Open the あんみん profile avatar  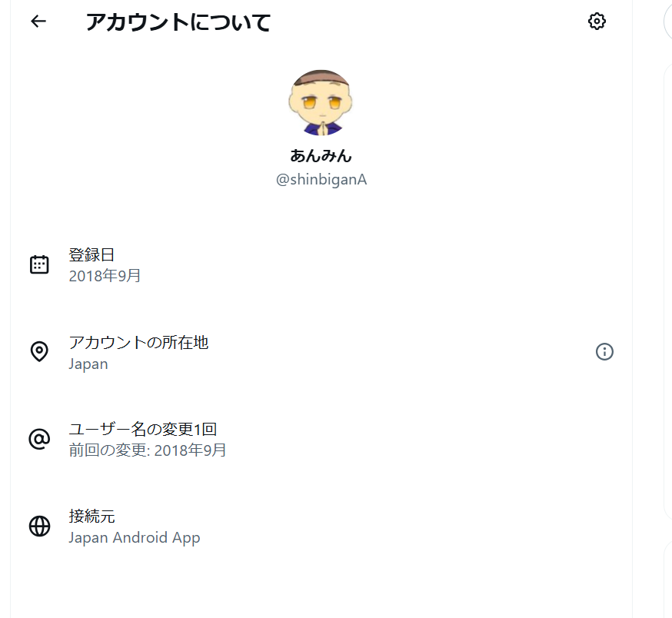point(321,101)
